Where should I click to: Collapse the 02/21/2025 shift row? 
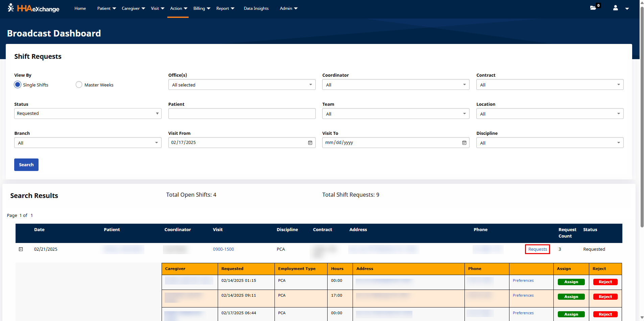point(21,249)
